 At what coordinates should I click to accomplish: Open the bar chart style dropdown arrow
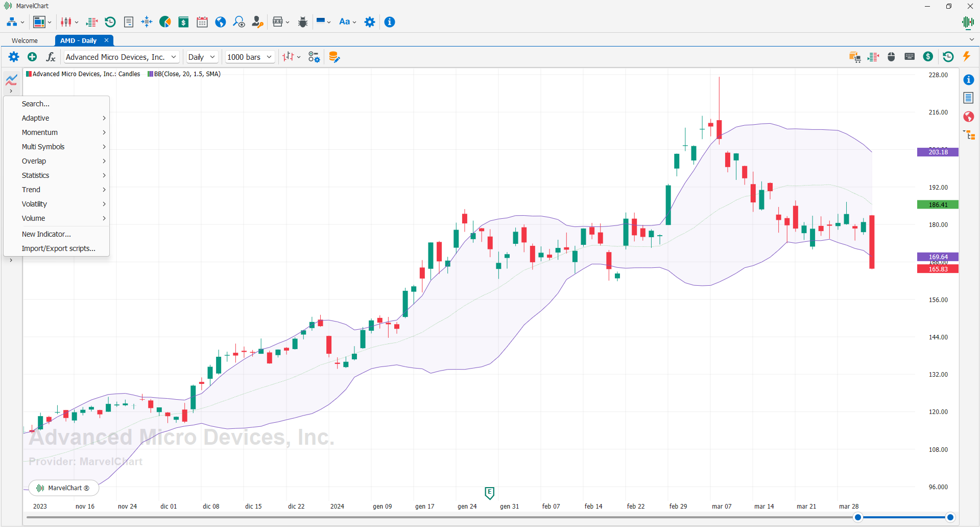(x=299, y=57)
